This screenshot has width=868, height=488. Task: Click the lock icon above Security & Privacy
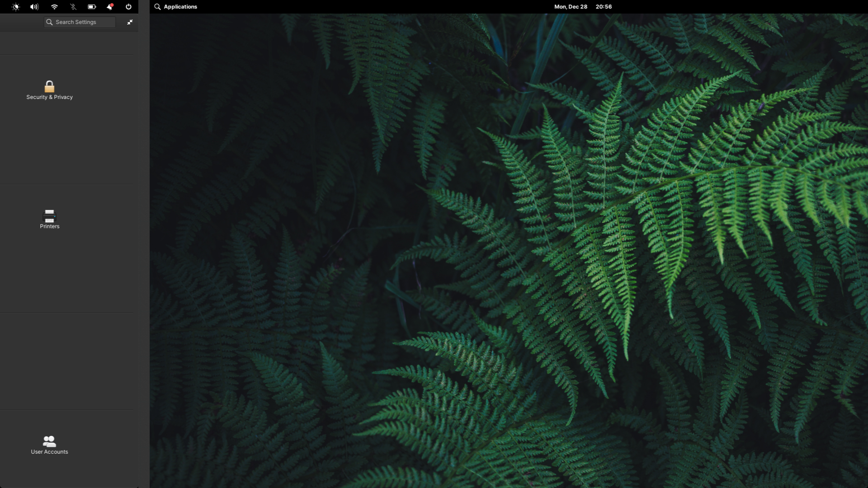click(49, 87)
